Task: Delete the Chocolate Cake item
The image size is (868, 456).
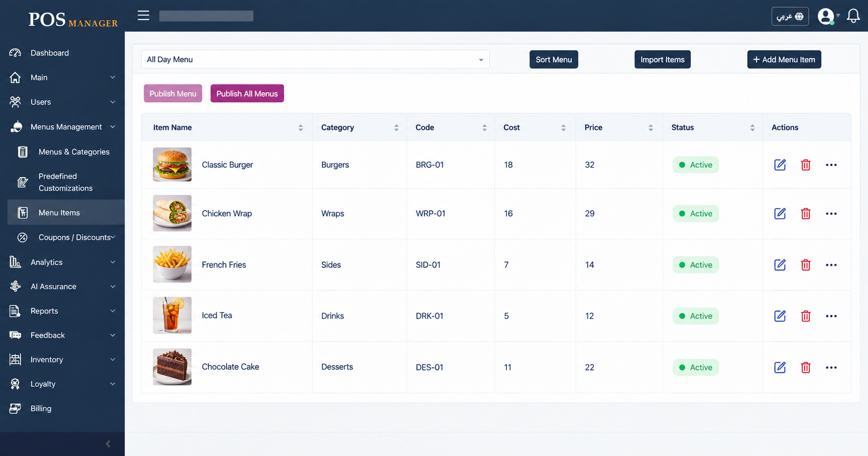Action: [x=805, y=367]
